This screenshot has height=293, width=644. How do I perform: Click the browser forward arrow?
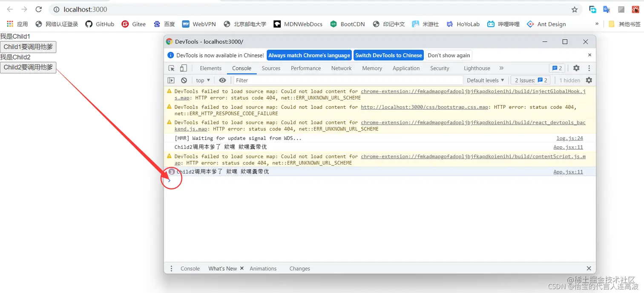(x=24, y=9)
